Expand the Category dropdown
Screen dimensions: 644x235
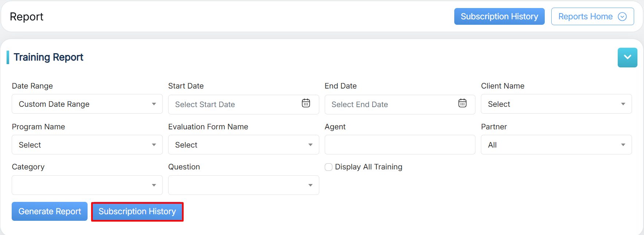[x=87, y=185]
